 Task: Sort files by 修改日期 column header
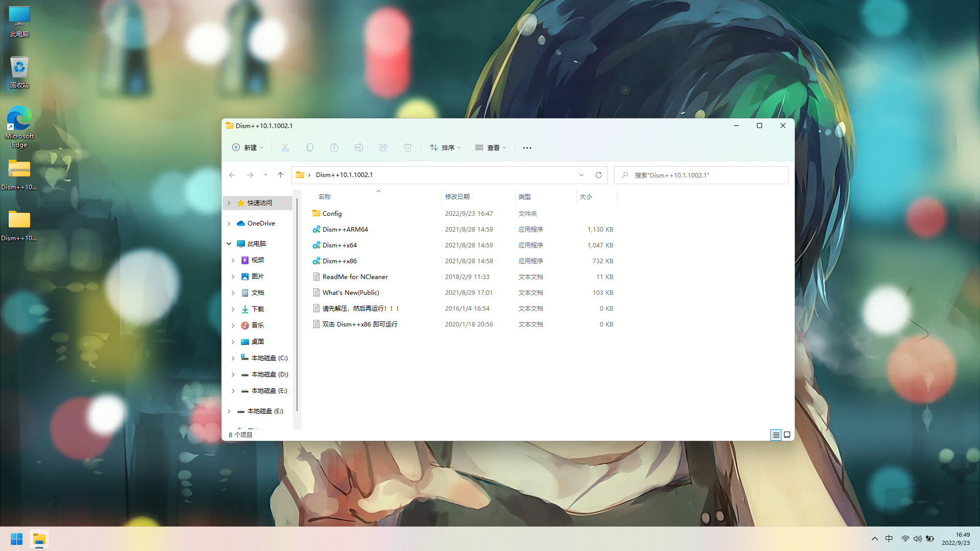[x=457, y=196]
